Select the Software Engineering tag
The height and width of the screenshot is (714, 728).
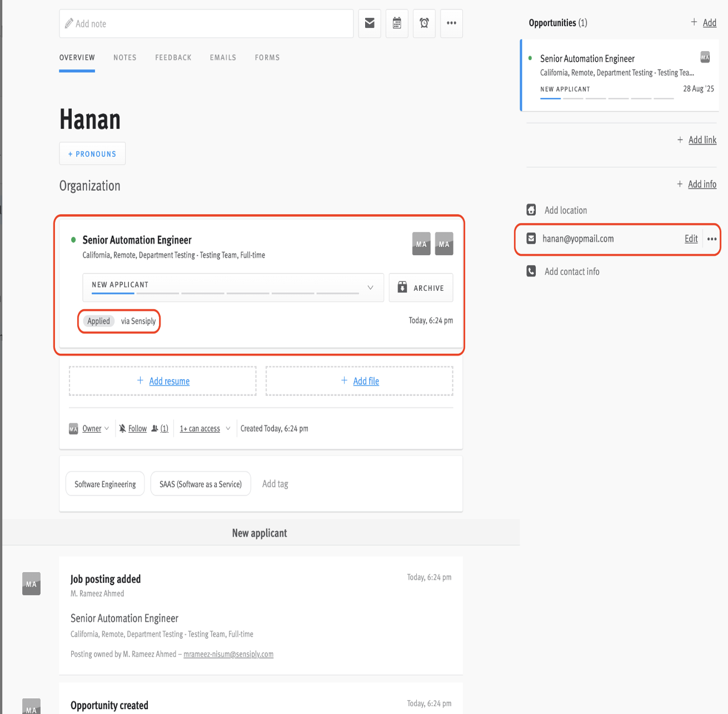pyautogui.click(x=105, y=484)
